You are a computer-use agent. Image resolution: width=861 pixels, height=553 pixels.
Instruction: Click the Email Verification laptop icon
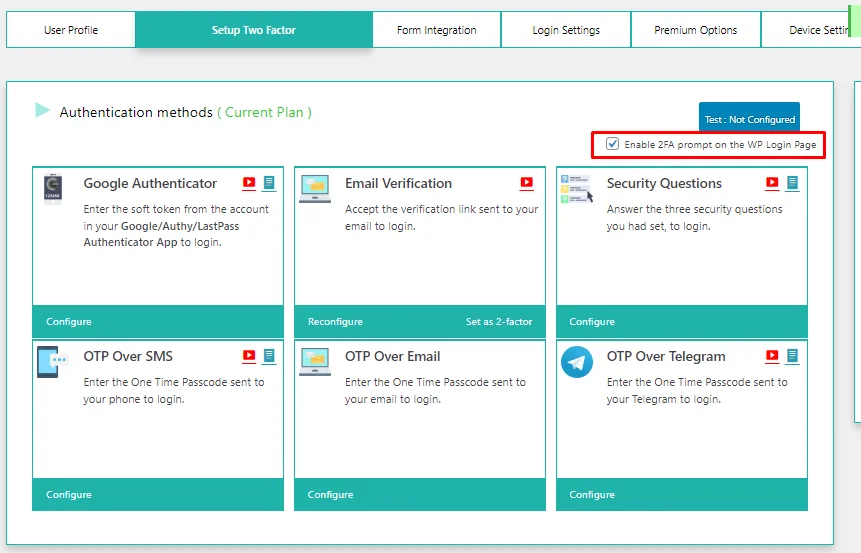point(315,189)
